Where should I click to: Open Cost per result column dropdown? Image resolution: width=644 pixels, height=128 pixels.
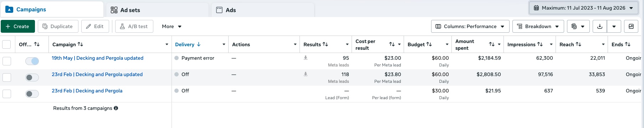(399, 44)
